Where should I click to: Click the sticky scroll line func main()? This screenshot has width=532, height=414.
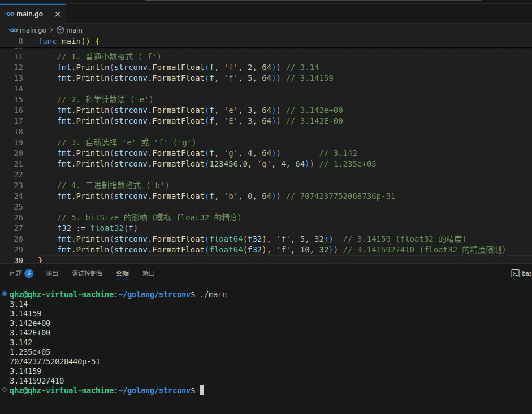pos(69,41)
